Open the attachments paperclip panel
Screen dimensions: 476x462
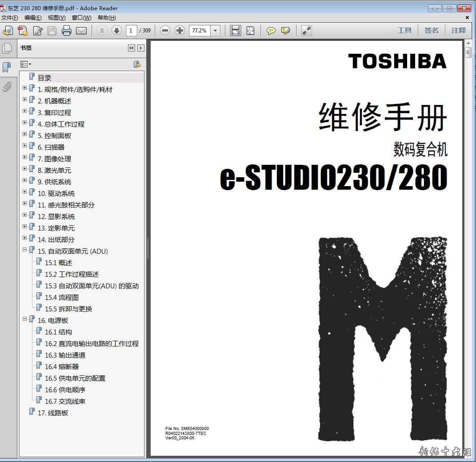click(7, 86)
